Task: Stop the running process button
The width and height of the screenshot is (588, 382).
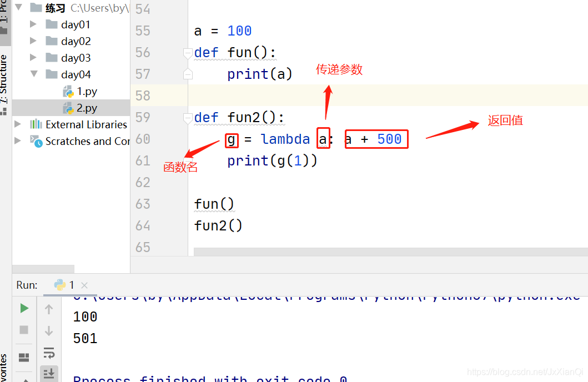Action: coord(24,329)
